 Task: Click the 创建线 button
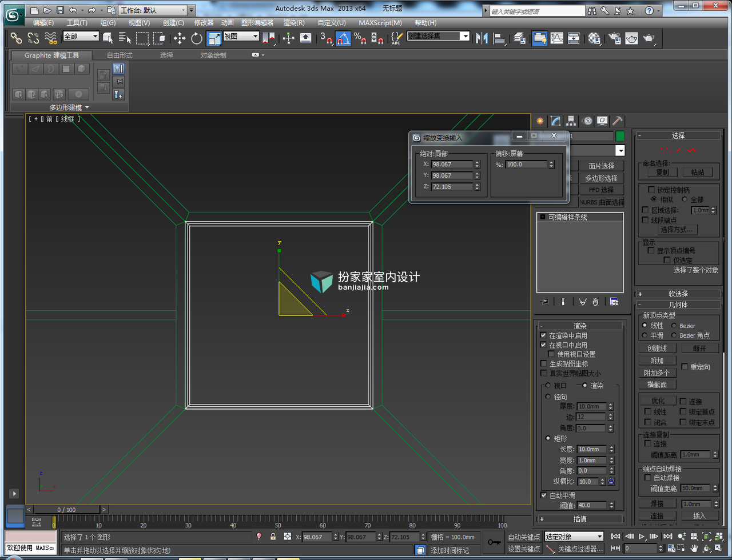(657, 348)
